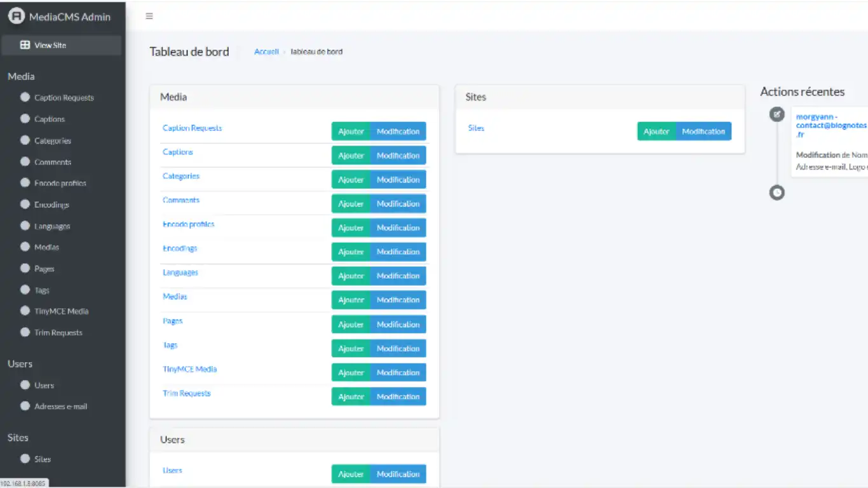The width and height of the screenshot is (868, 488).
Task: Click the circle icon beside Captions in sidebar
Action: coord(25,119)
